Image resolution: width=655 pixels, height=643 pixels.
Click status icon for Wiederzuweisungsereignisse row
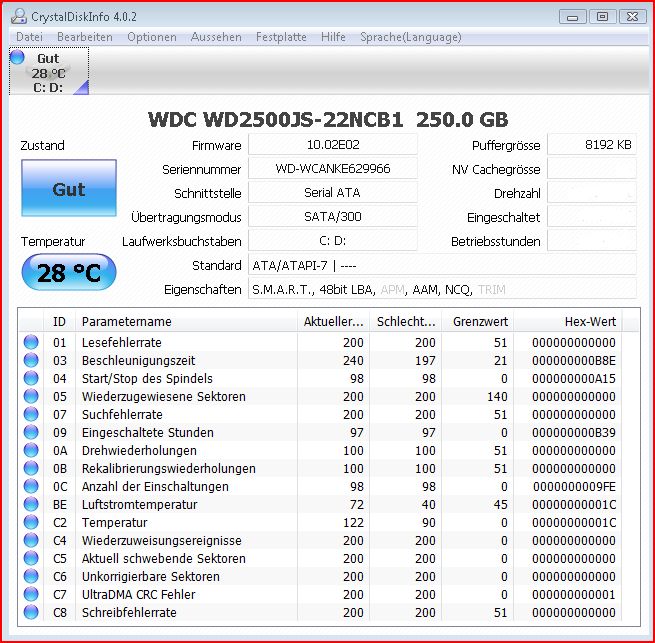pyautogui.click(x=31, y=540)
